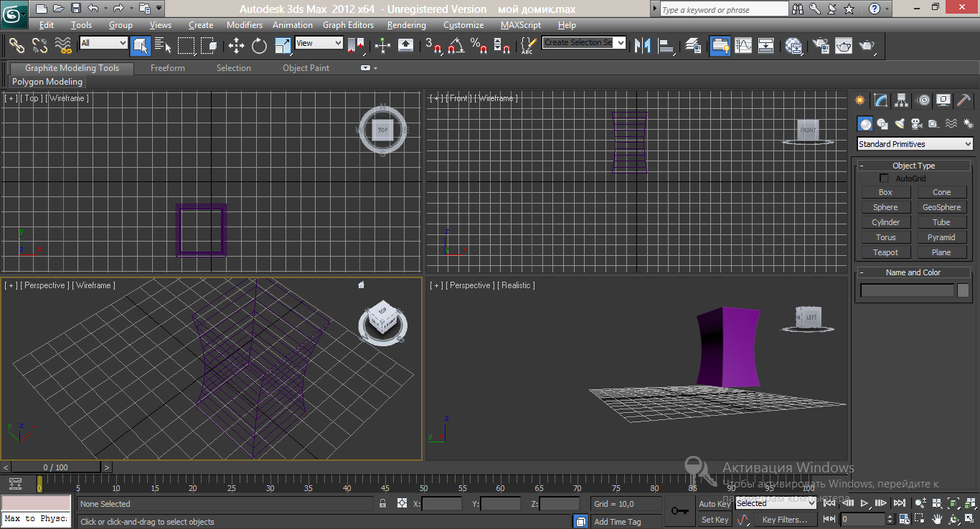
Task: Open the Material Editor icon
Action: (793, 46)
